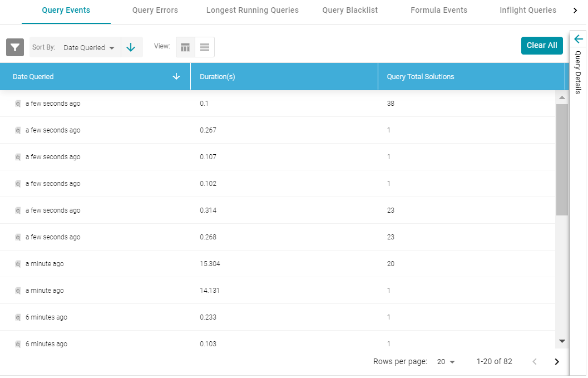The width and height of the screenshot is (588, 378).
Task: Open the Formula Events tab
Action: point(439,10)
